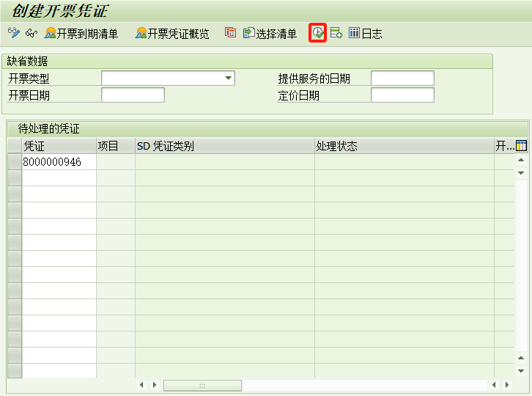Open 开票凭证概览 billing document overview
Viewport: 532px width, 396px height.
tap(172, 33)
